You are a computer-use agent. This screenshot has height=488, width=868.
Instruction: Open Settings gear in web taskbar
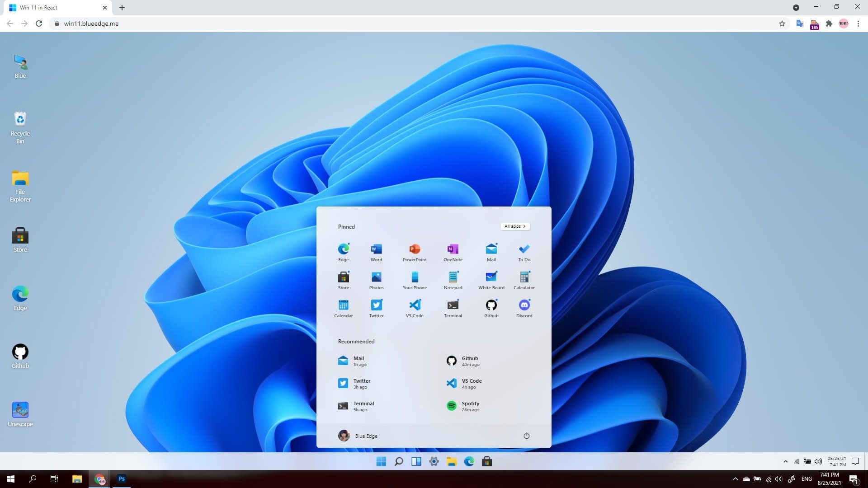tap(434, 461)
